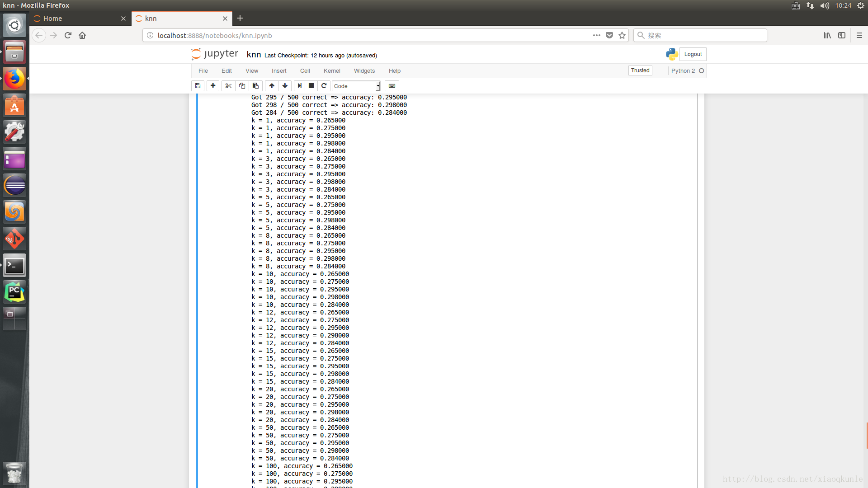
Task: Open the command palette keyboard icon
Action: coord(392,86)
